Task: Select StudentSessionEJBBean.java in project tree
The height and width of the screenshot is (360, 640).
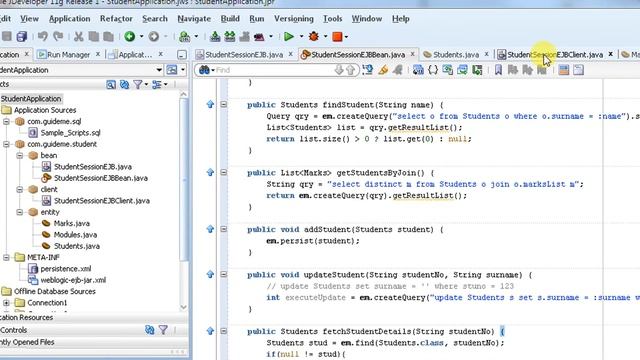Action: (101, 178)
